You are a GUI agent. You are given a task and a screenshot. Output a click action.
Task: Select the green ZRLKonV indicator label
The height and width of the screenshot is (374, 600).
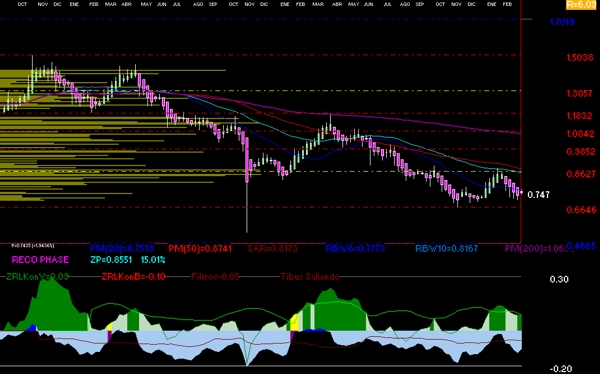[38, 276]
